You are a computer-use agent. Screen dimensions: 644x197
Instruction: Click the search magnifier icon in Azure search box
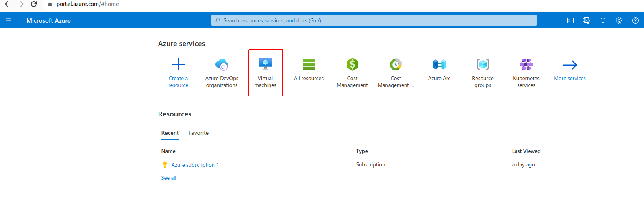click(x=218, y=20)
